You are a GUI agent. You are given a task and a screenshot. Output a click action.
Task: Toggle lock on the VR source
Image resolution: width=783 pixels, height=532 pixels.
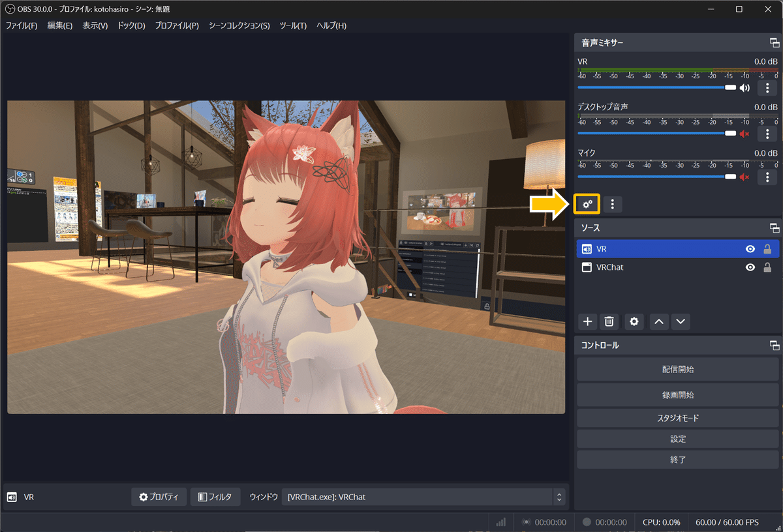pos(767,249)
